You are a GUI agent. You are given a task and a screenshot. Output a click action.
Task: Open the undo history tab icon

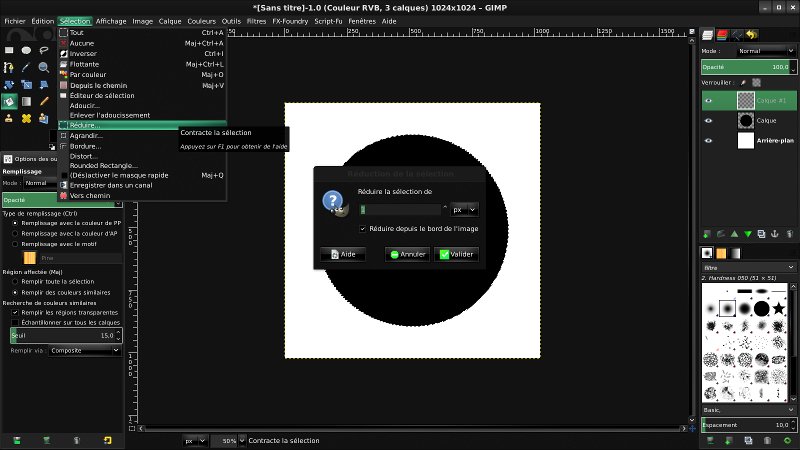[x=752, y=35]
